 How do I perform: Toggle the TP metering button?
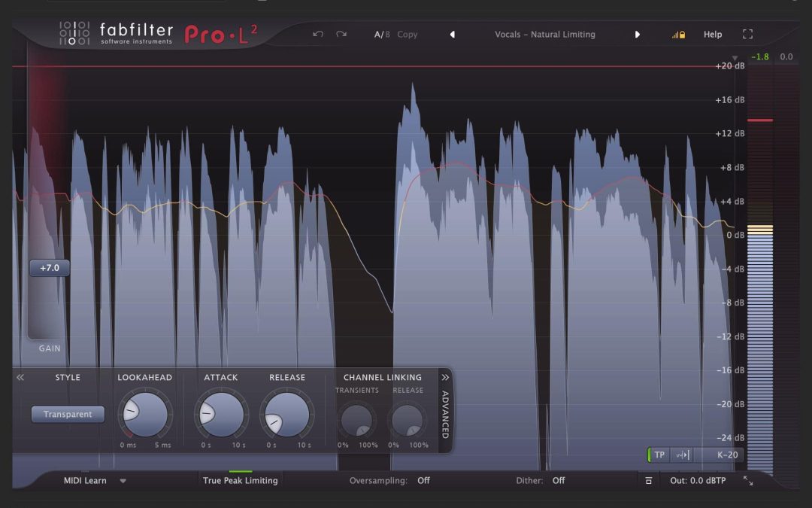659,455
